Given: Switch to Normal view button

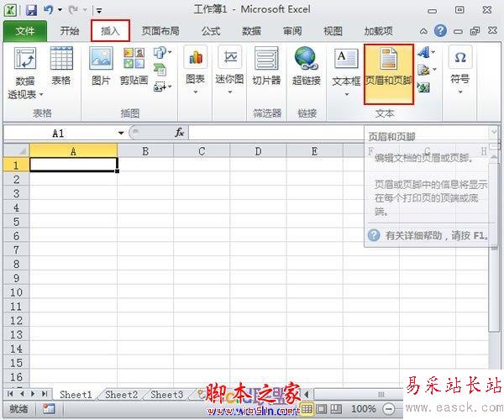Looking at the screenshot, I should point(307,409).
